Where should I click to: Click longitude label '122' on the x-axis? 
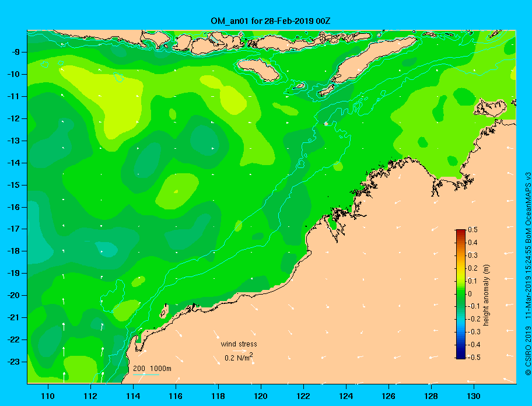coord(303,396)
